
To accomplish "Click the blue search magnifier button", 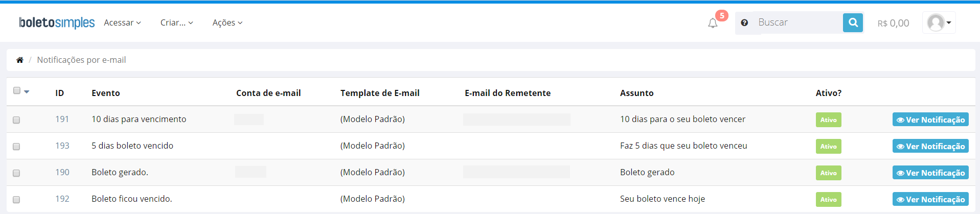I will click(x=853, y=22).
